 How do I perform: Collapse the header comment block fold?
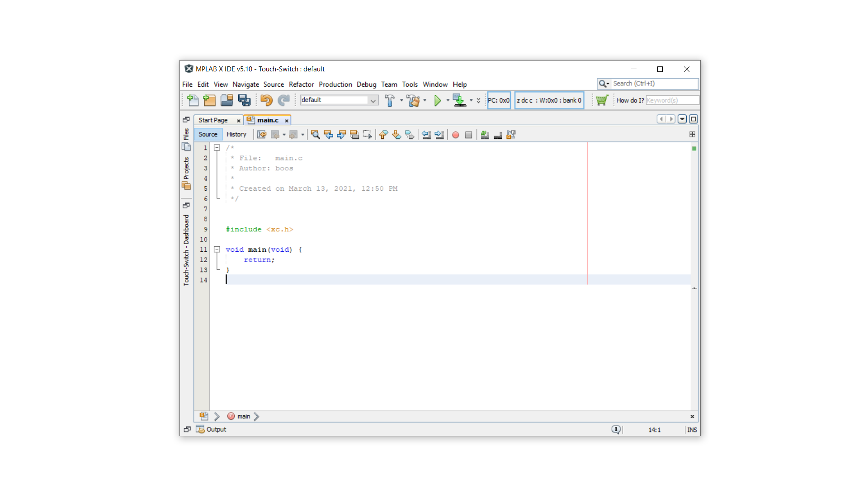(217, 148)
